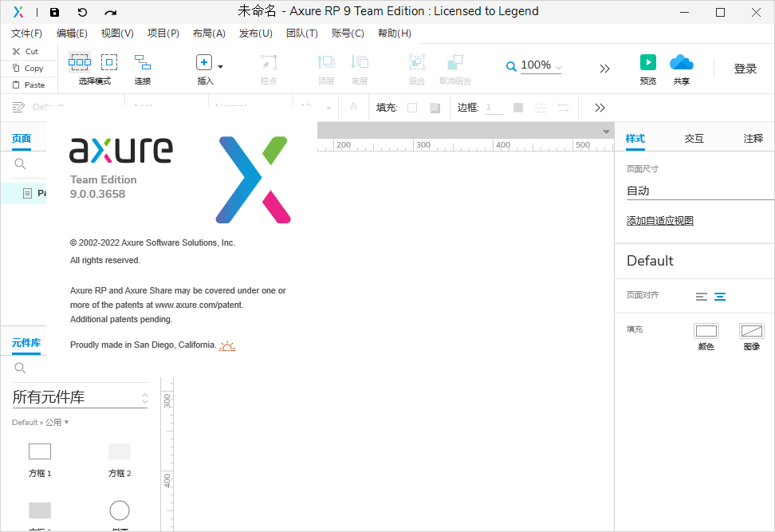Open the font size dropdown arrow
Viewport: 775px width, 532px height.
coord(328,108)
